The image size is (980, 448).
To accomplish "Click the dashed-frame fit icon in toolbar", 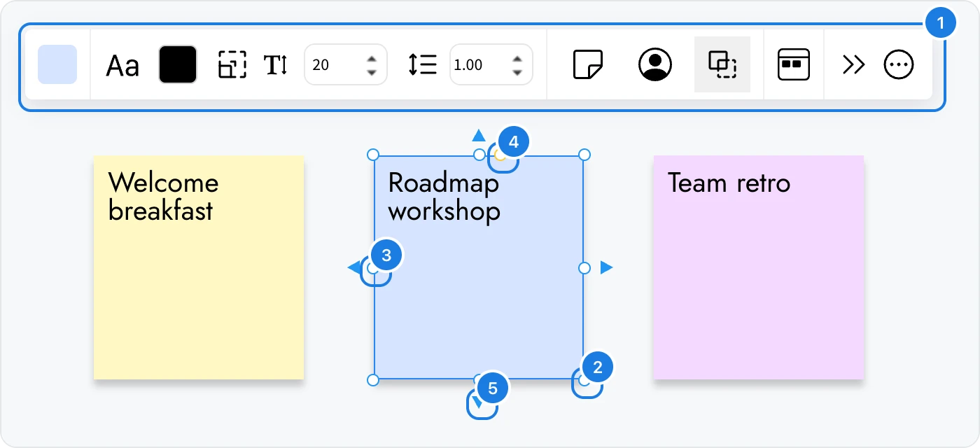I will tap(232, 64).
